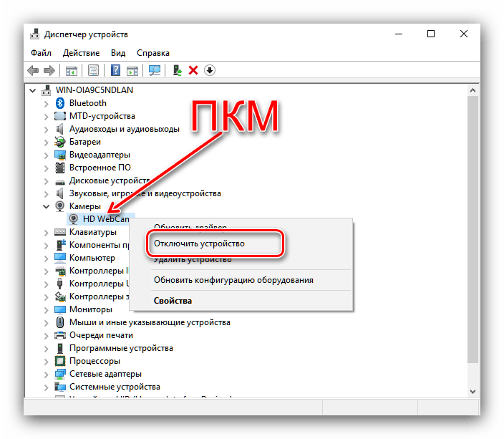Click the Видеоадаптеры display adapter icon
The width and height of the screenshot is (504, 439).
(x=60, y=155)
